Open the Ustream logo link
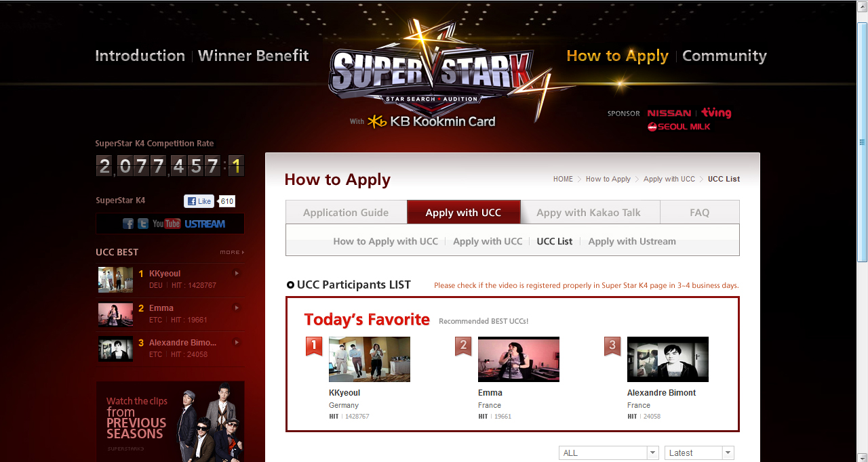 click(x=205, y=224)
